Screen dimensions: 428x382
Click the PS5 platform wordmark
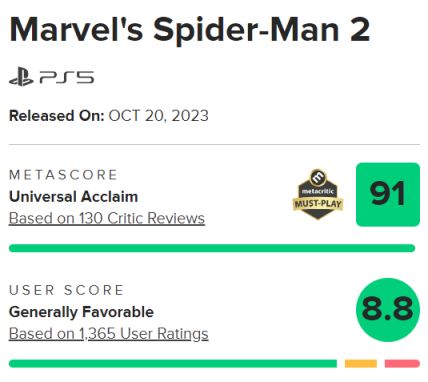click(67, 78)
